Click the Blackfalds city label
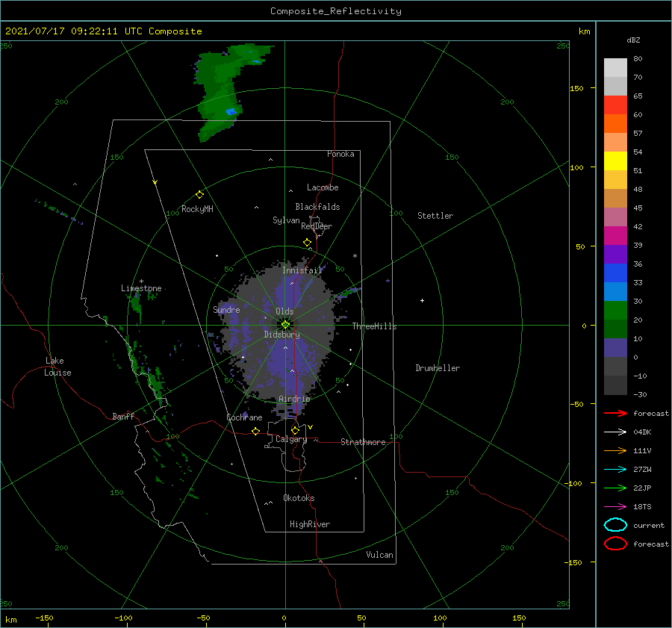Screen dimensions: 672x628 point(317,207)
